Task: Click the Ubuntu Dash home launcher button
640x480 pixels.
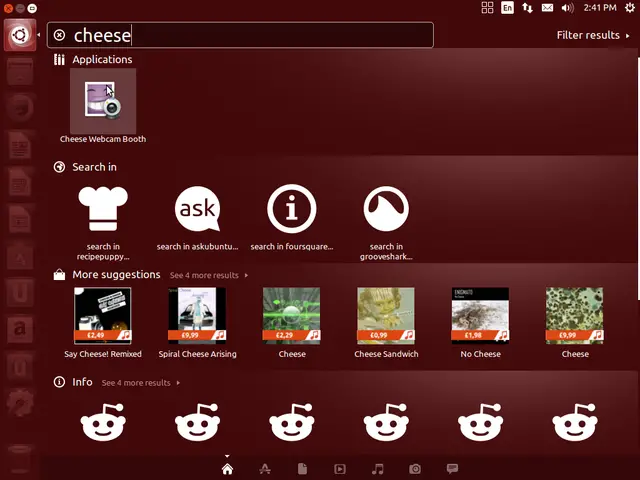Action: (x=20, y=35)
